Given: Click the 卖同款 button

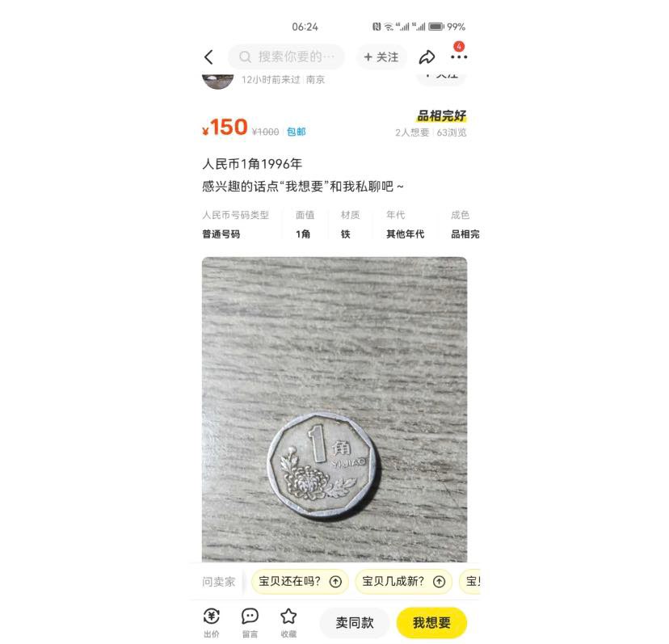Looking at the screenshot, I should [355, 623].
